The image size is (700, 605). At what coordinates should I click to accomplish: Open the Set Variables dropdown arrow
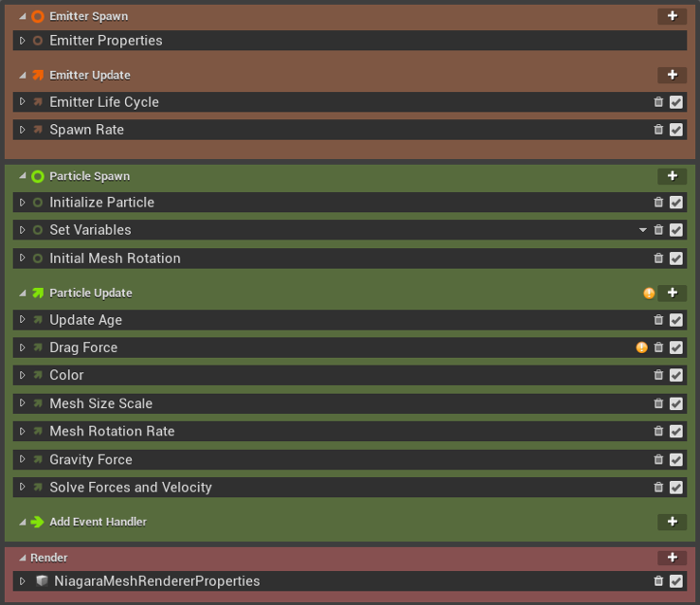[x=643, y=230]
